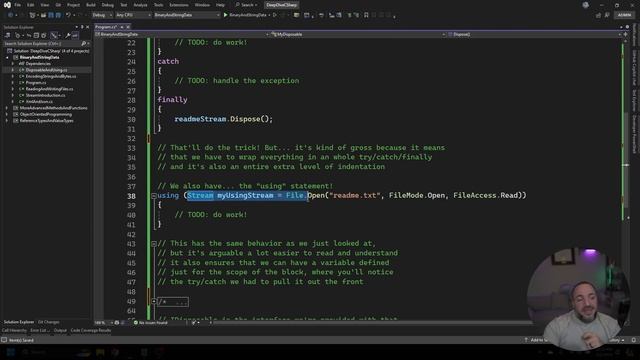The height and width of the screenshot is (360, 640).
Task: Open Code Coverage Results tab
Action: click(91, 330)
